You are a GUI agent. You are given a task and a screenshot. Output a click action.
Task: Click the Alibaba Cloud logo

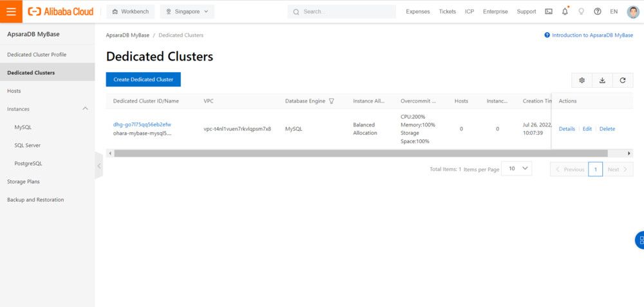[x=61, y=12]
